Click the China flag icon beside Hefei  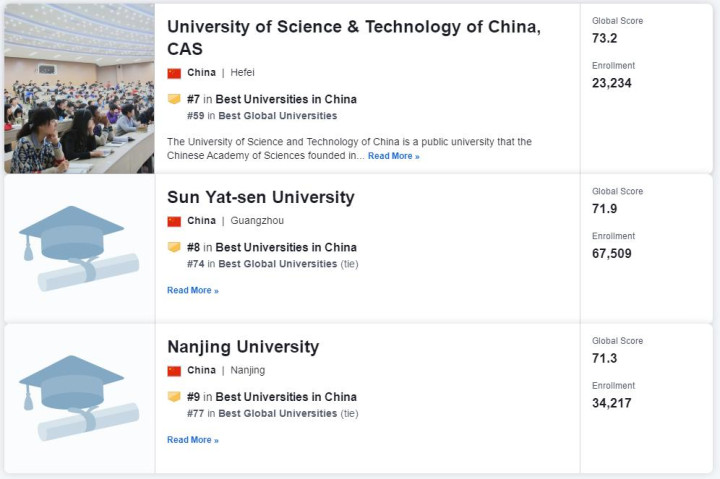point(174,73)
